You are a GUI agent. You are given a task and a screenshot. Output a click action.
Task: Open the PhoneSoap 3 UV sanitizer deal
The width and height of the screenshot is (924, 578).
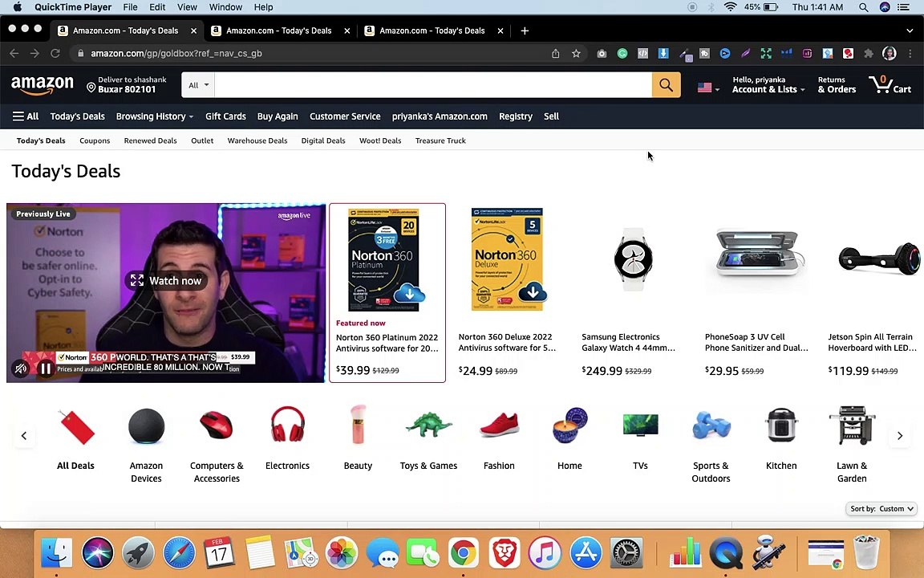(x=756, y=292)
